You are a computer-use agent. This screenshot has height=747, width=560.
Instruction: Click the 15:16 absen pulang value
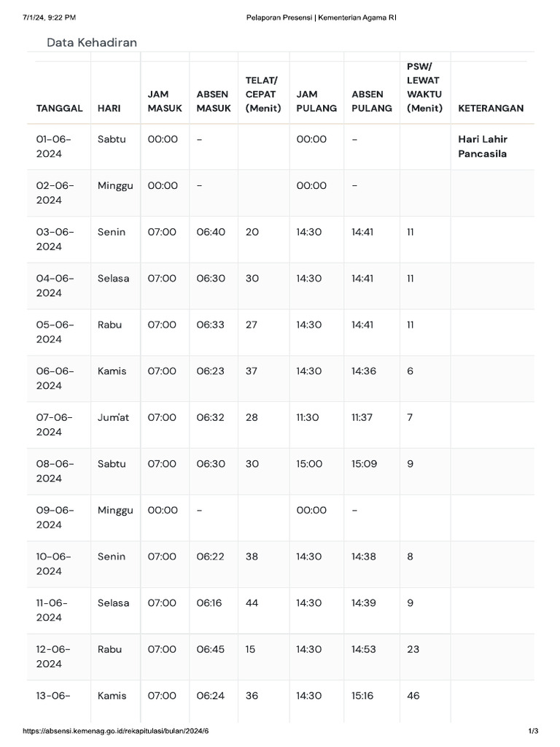362,696
